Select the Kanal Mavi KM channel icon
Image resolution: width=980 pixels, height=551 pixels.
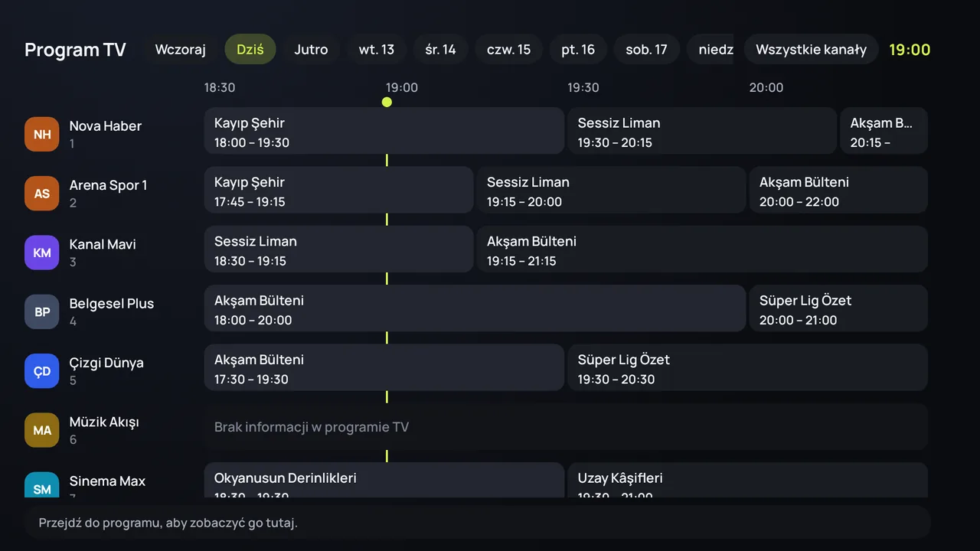click(x=41, y=253)
